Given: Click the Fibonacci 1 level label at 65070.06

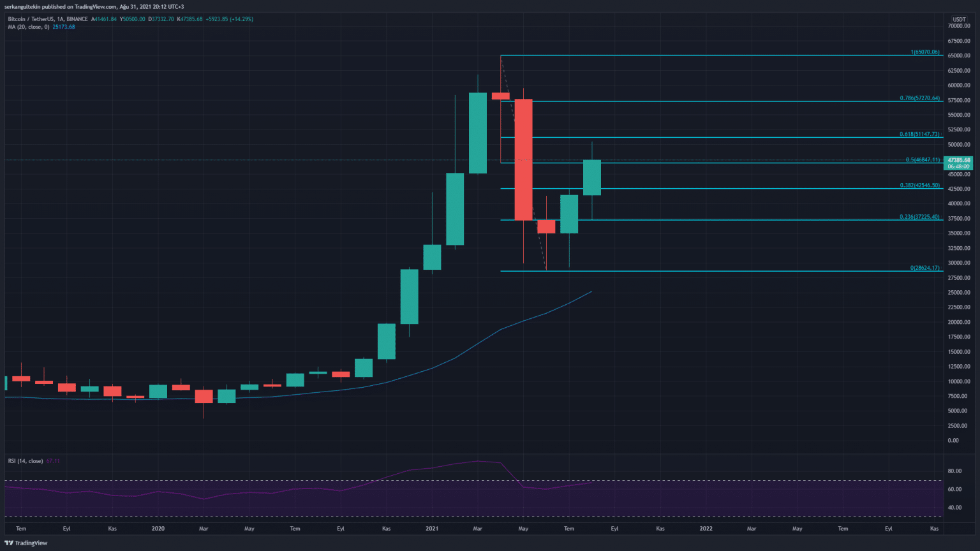Looking at the screenshot, I should pos(924,52).
